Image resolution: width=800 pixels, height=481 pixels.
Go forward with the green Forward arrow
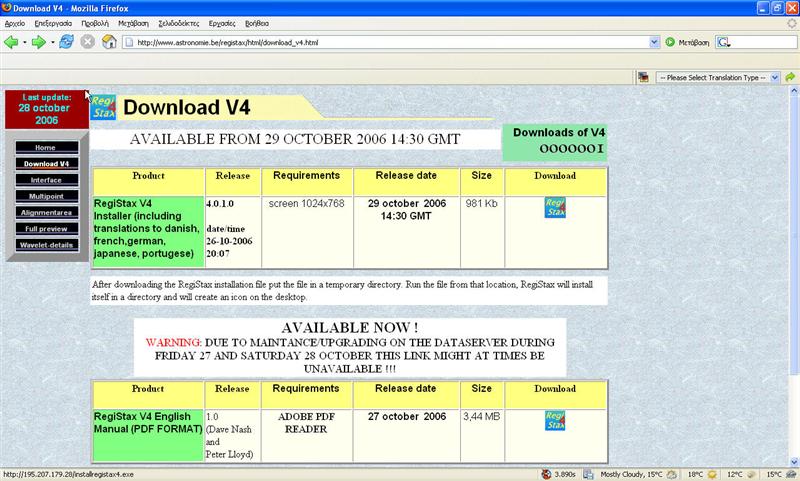pyautogui.click(x=39, y=42)
